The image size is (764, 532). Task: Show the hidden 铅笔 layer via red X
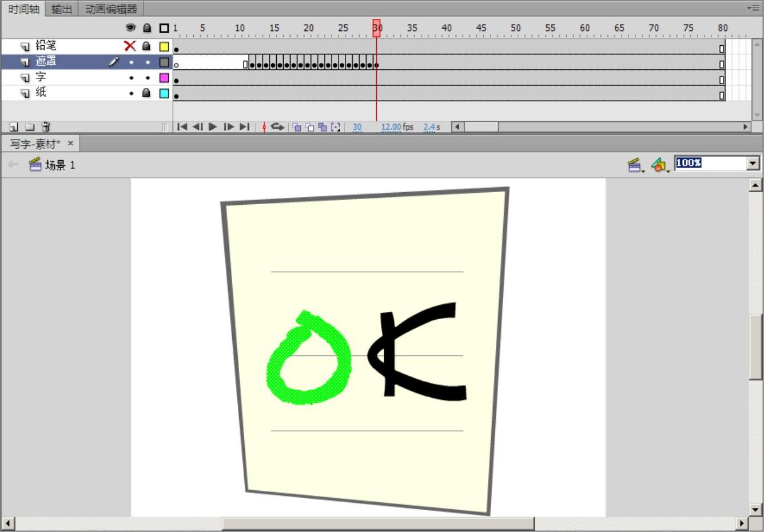[x=130, y=46]
